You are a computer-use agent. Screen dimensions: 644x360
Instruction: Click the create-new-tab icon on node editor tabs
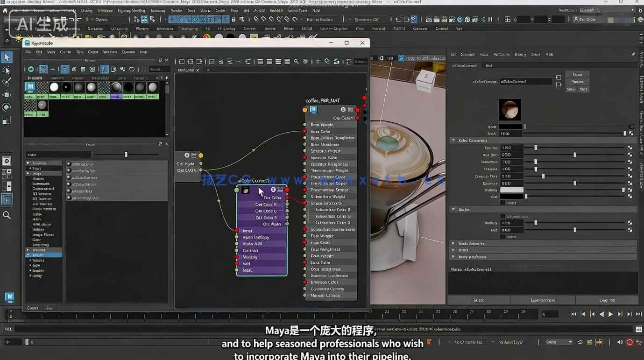(x=208, y=70)
